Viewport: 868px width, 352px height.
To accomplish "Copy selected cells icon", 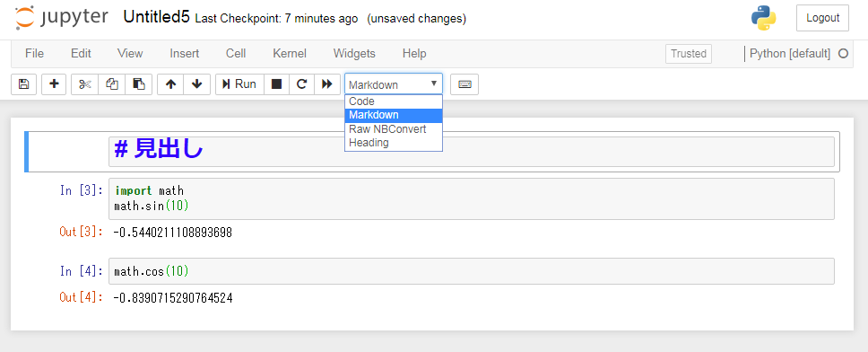I will click(x=112, y=84).
